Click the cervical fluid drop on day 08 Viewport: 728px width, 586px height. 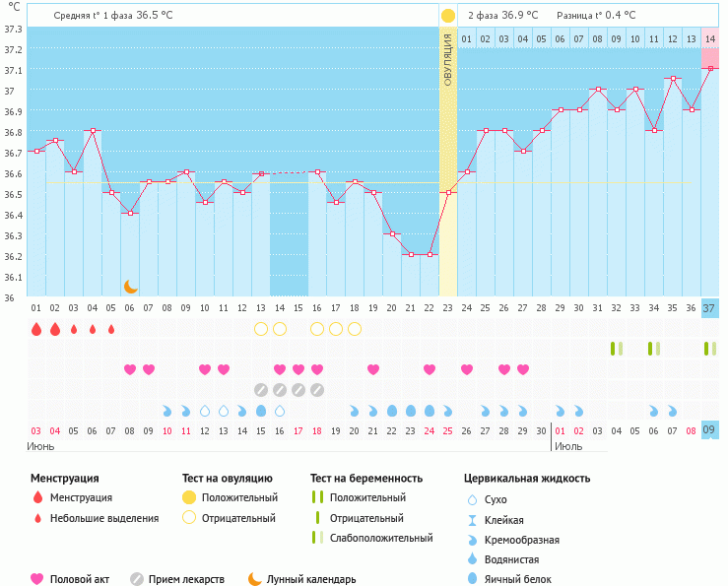point(167,411)
